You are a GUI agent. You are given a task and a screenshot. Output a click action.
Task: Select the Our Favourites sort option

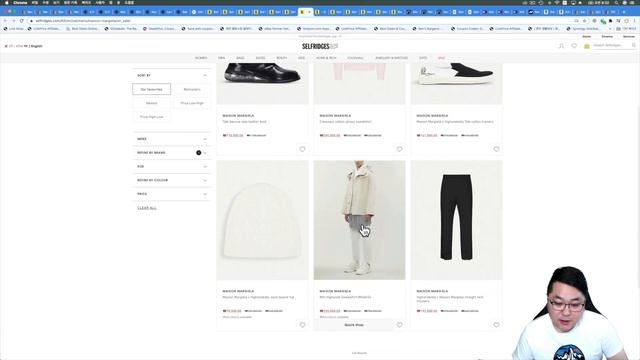click(151, 89)
